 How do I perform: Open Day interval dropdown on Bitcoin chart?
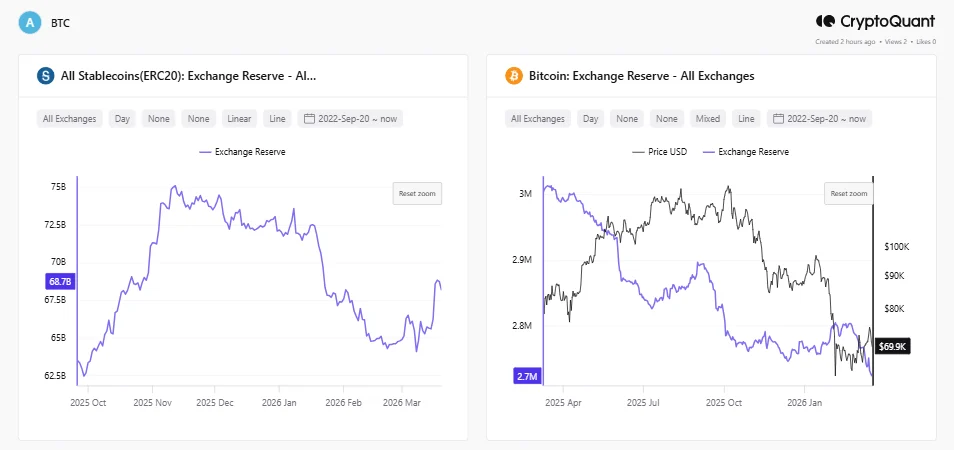click(591, 119)
